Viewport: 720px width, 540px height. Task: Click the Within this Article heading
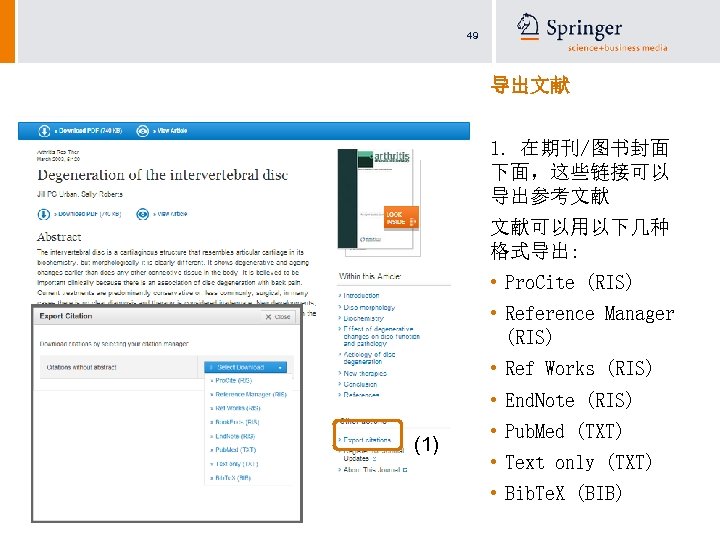click(370, 276)
